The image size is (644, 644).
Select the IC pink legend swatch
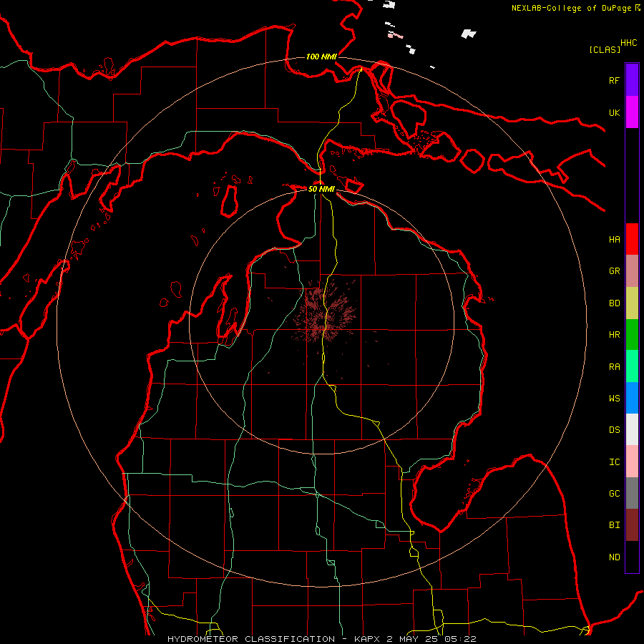tap(632, 462)
